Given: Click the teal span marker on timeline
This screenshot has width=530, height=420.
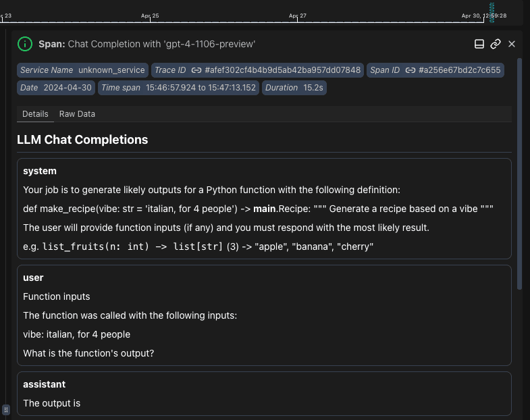Looking at the screenshot, I should 492,12.
